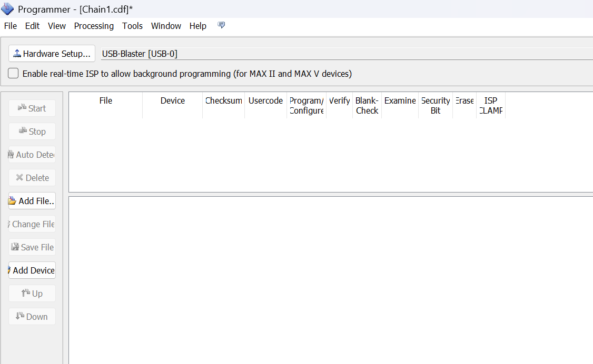The image size is (593, 364).
Task: Click the Add File button
Action: coord(32,201)
